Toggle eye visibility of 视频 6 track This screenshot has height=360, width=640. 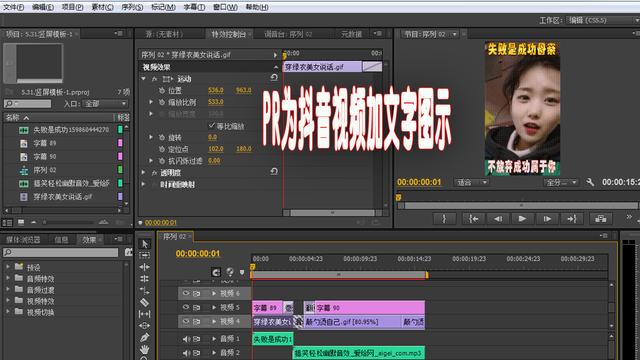click(186, 293)
